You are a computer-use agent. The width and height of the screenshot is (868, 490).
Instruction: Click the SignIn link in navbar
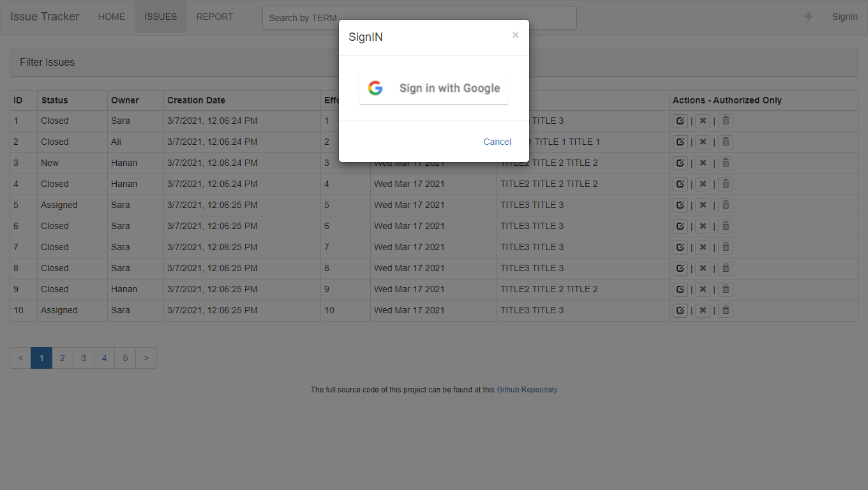tap(845, 17)
